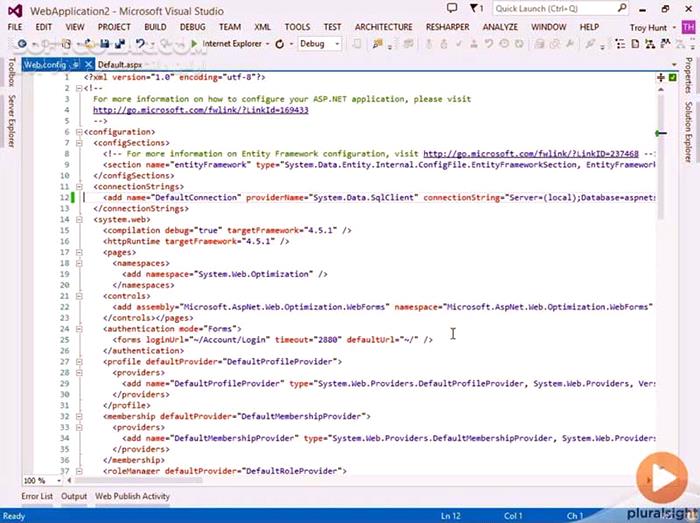The image size is (700, 523).
Task: Click the list-style toolbar icon on the right
Action: click(x=620, y=44)
